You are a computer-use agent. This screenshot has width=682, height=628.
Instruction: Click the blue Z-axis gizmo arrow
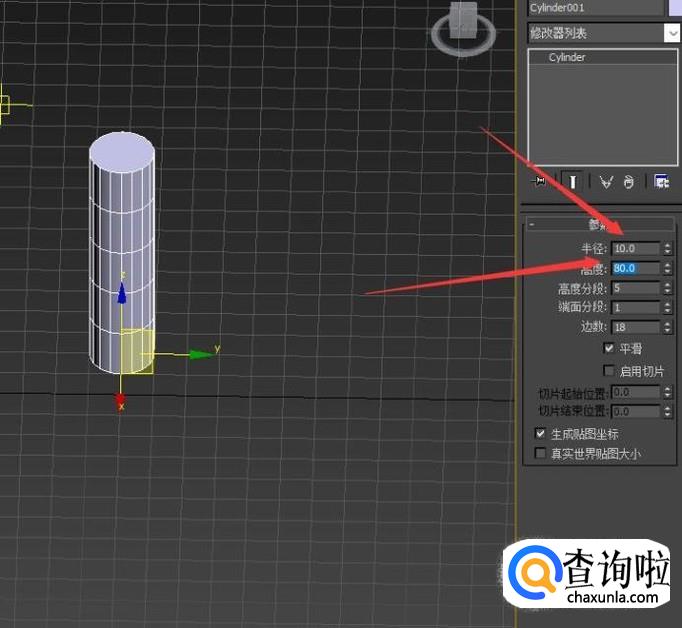tap(122, 293)
